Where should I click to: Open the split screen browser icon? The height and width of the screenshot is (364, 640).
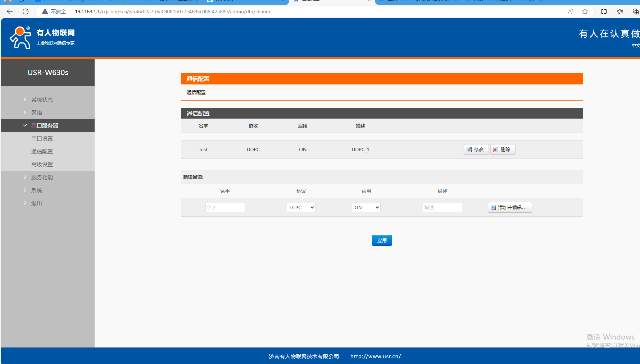pos(604,11)
